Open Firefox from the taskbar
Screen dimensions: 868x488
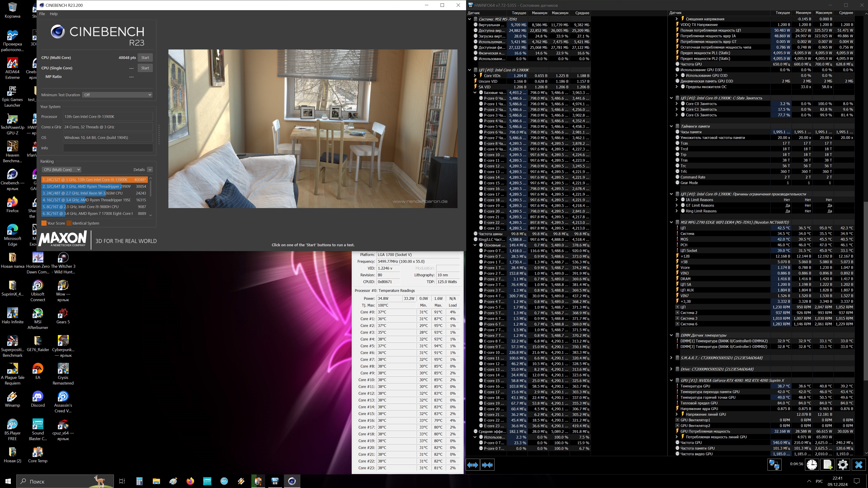point(190,481)
